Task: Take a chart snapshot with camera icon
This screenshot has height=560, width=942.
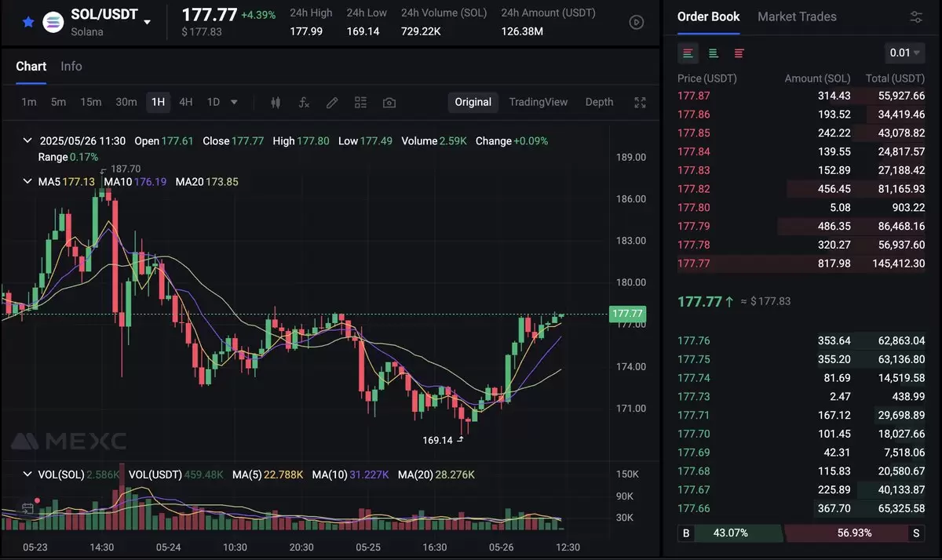Action: click(x=389, y=102)
